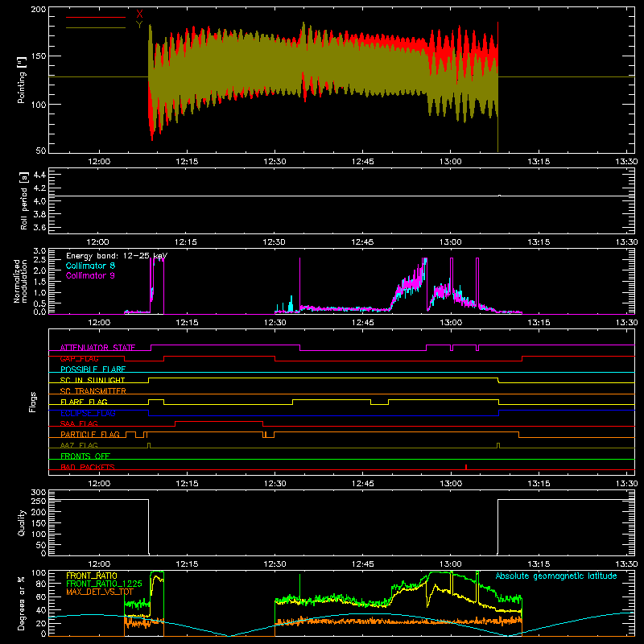The height and width of the screenshot is (644, 644).
Task: Select the blue ECLIPSE_FLAG label
Action: tap(88, 413)
